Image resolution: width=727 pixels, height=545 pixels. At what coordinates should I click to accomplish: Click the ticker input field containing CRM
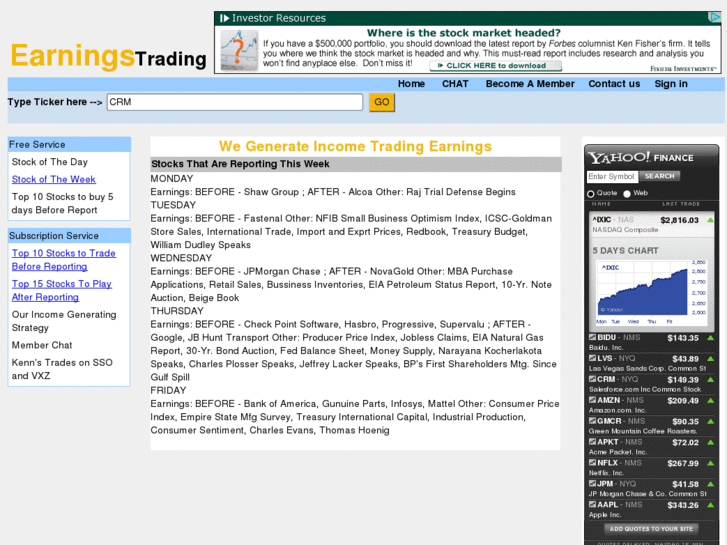[235, 102]
